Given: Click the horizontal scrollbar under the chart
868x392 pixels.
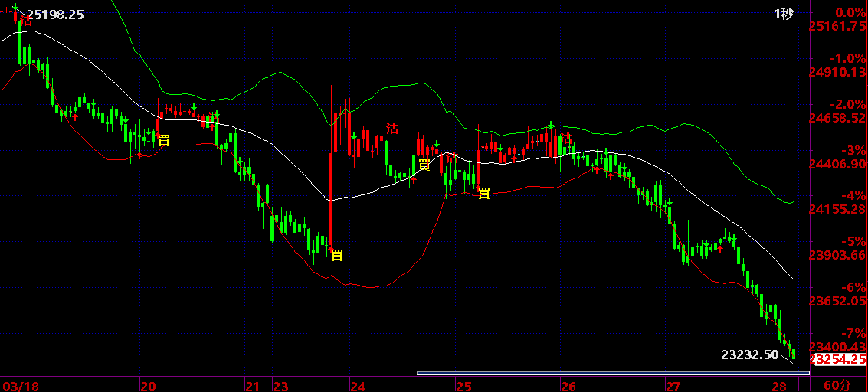Looking at the screenshot, I should click(612, 374).
